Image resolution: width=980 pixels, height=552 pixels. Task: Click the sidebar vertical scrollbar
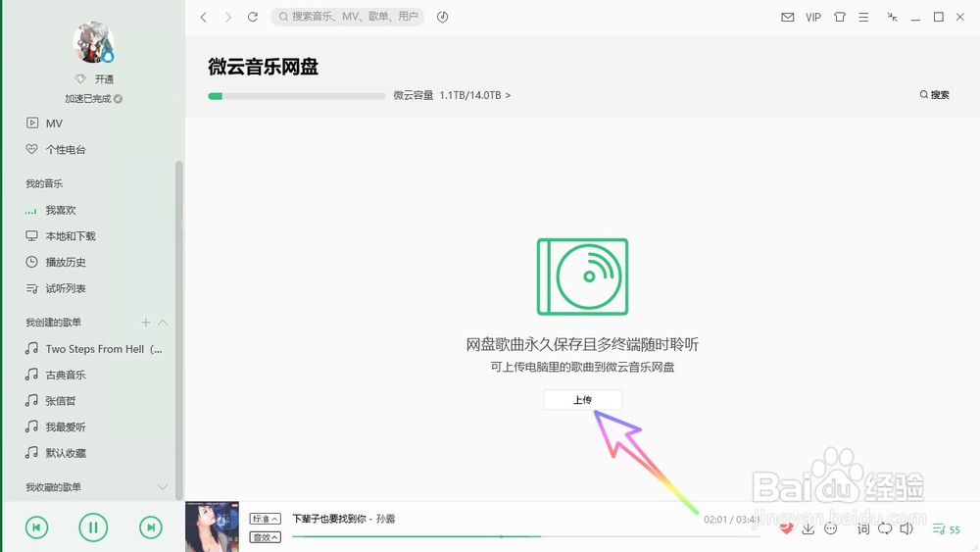coord(178,330)
